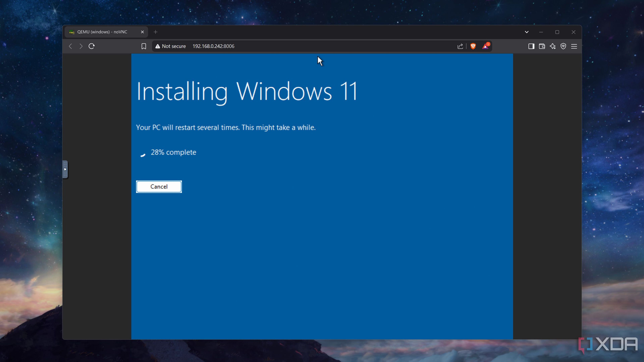Close the QEMU noVNC tab
644x362 pixels.
point(143,32)
